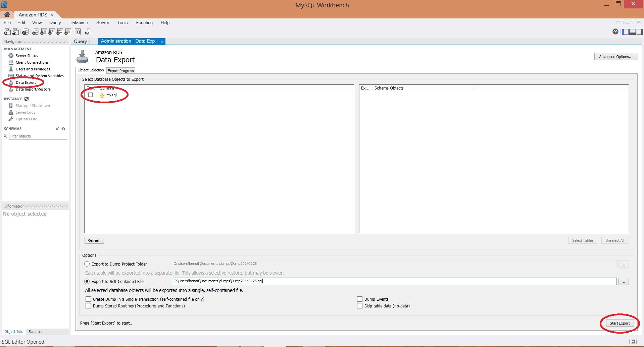Create a new stored procedure icon

pyautogui.click(x=59, y=32)
